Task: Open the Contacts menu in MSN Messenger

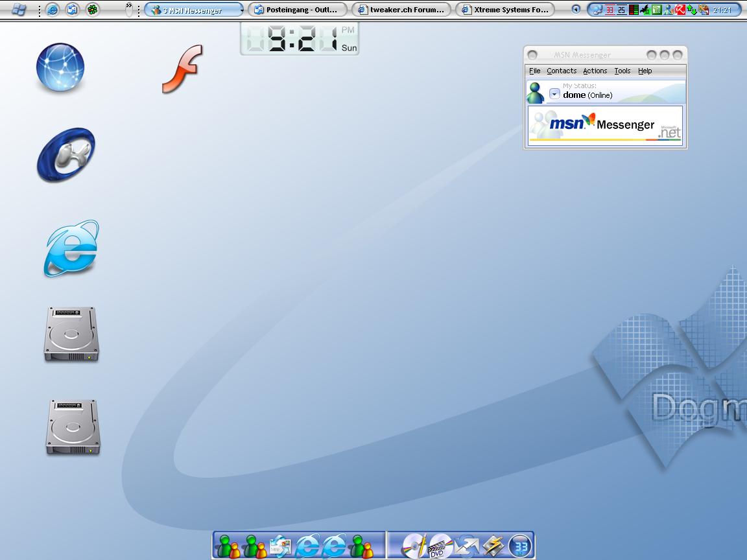Action: tap(562, 71)
